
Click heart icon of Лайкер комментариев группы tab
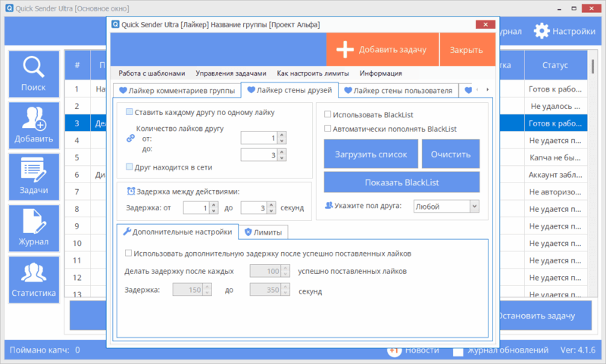[x=123, y=90]
